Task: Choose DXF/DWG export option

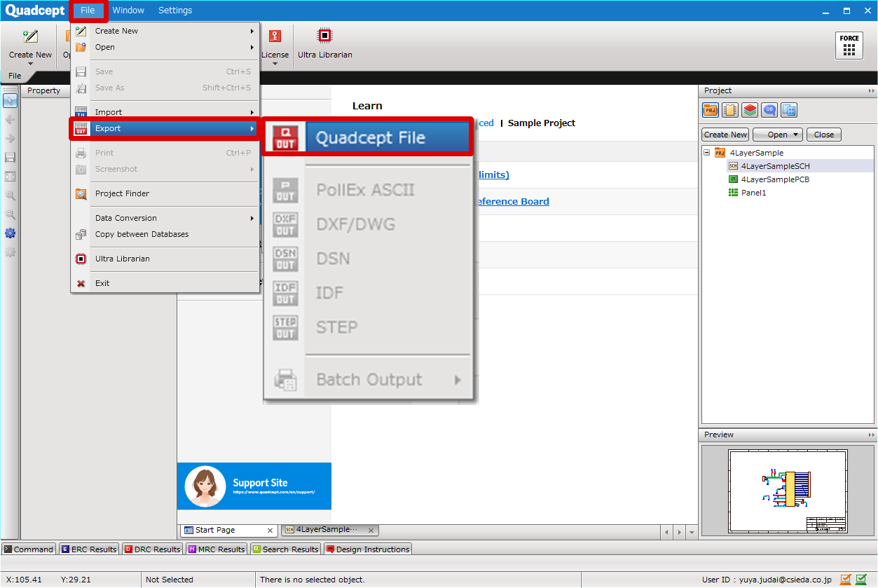Action: point(352,224)
